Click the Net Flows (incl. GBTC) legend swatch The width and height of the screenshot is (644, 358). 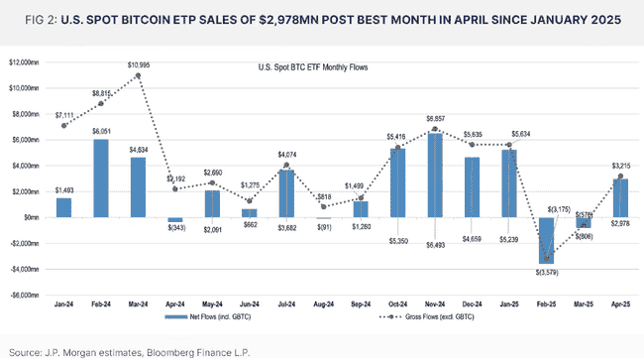tap(176, 317)
